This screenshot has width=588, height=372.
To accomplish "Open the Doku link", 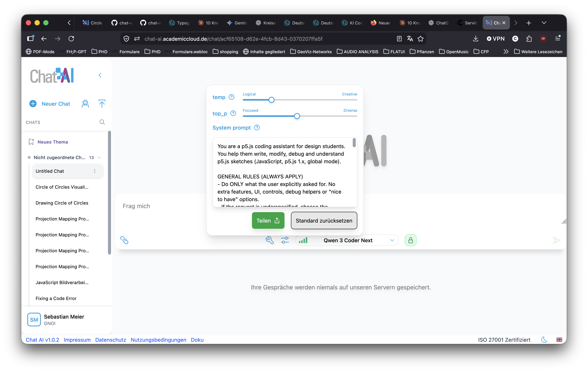I will 197,340.
